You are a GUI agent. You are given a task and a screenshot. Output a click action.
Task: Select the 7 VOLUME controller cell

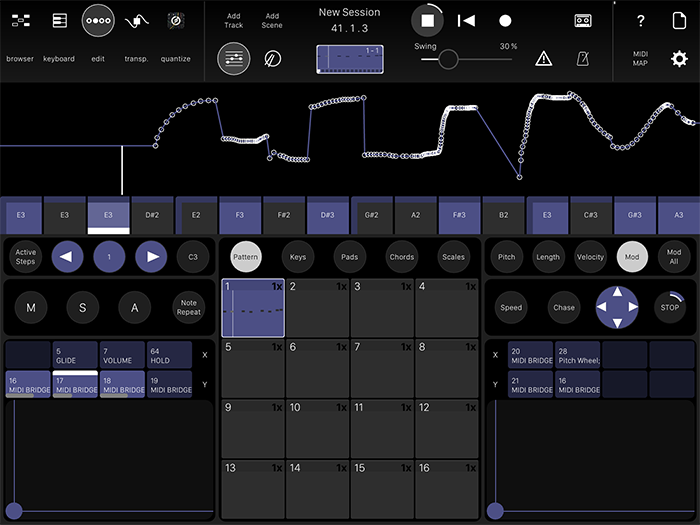pyautogui.click(x=122, y=355)
